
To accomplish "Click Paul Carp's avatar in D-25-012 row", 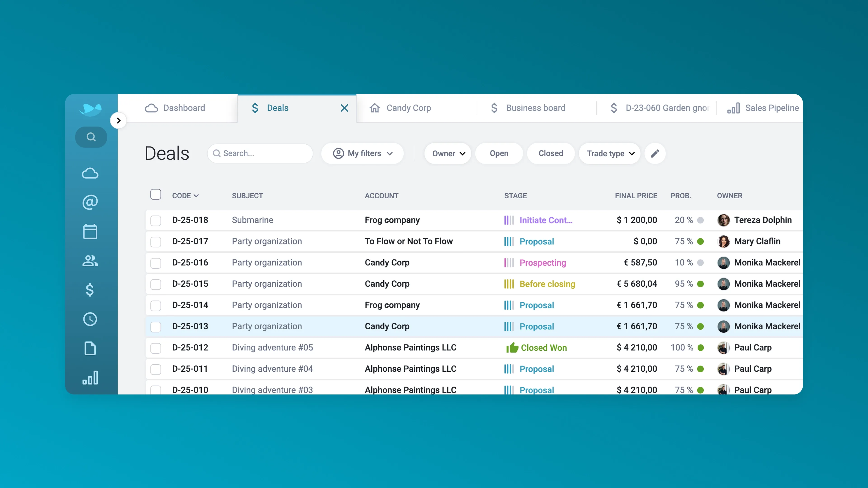I will point(723,347).
